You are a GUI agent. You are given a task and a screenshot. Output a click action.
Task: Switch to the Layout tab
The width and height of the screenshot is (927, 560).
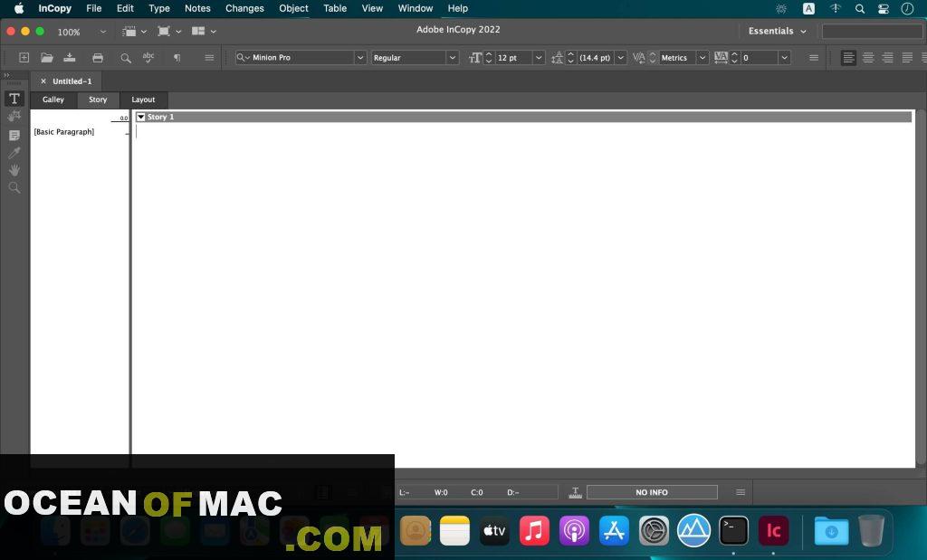(x=143, y=100)
